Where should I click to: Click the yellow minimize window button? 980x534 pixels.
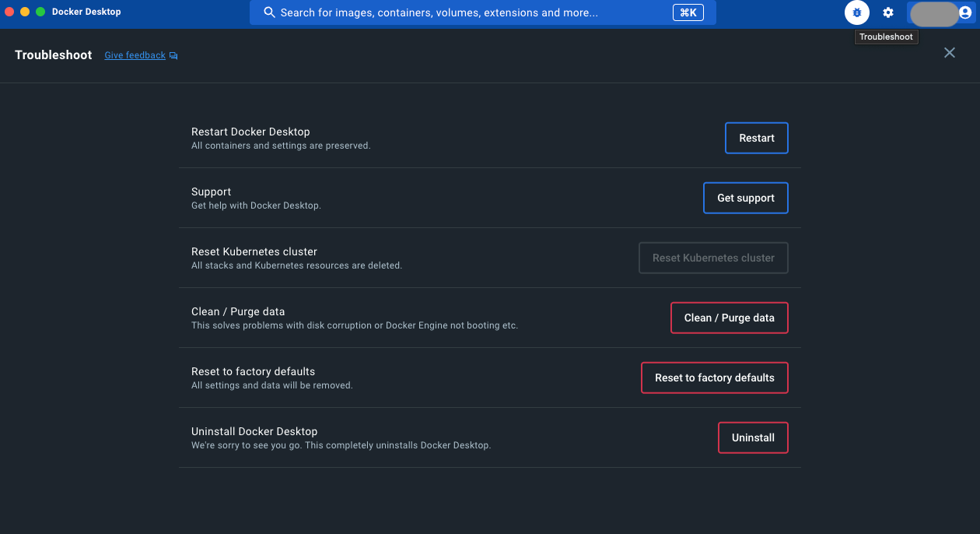coord(25,12)
